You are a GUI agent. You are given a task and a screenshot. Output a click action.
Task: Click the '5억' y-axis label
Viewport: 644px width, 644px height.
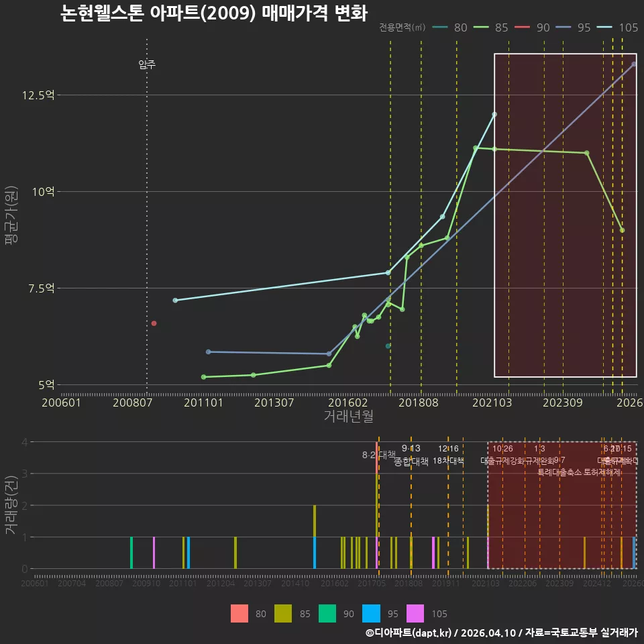click(x=46, y=385)
